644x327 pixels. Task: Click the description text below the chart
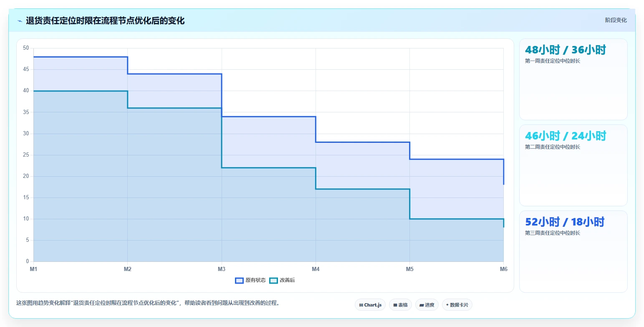pos(148,303)
